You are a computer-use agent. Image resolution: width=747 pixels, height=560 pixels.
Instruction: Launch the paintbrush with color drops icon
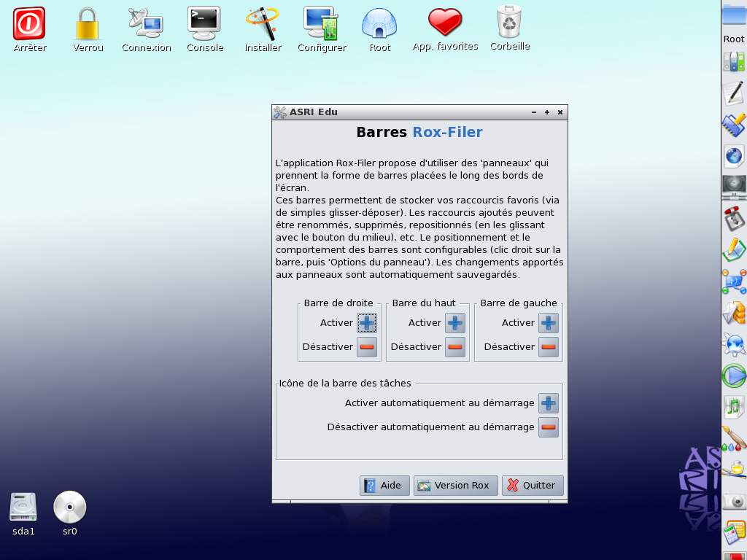click(x=734, y=438)
